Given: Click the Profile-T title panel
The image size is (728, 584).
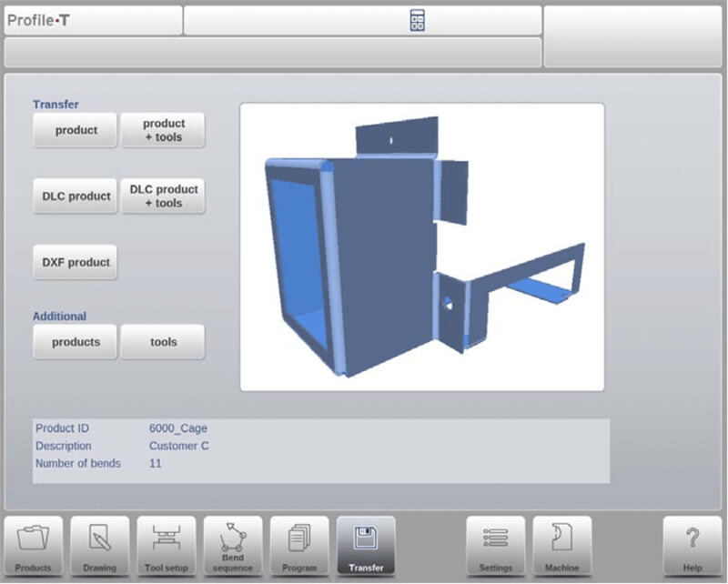Looking at the screenshot, I should pyautogui.click(x=92, y=21).
